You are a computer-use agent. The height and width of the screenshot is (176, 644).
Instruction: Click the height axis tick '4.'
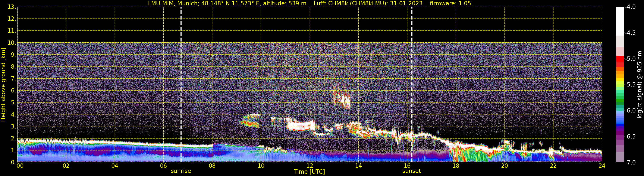[13, 114]
